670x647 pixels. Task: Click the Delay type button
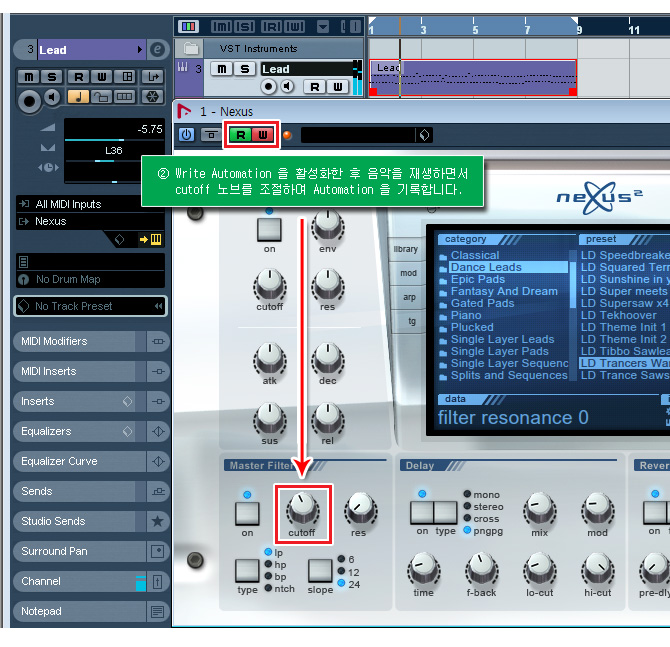[x=446, y=513]
